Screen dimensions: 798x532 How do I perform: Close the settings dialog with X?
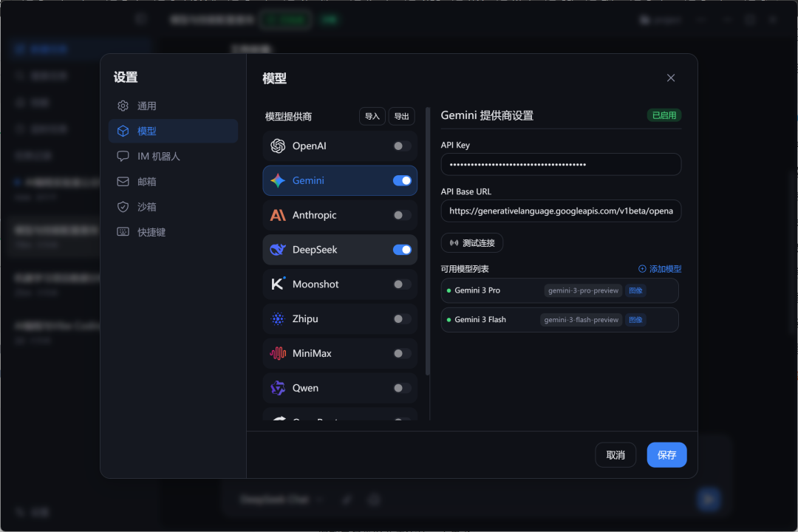click(671, 78)
